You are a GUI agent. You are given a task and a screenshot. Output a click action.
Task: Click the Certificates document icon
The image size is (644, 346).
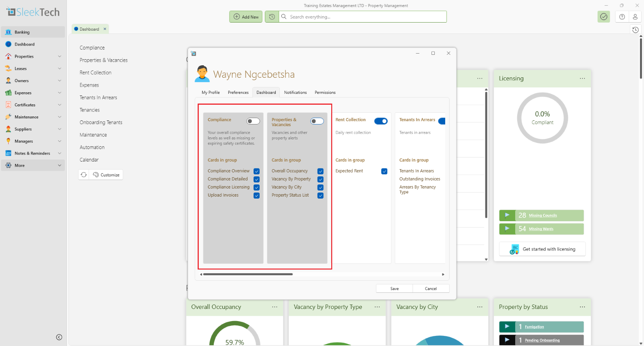tap(8, 105)
